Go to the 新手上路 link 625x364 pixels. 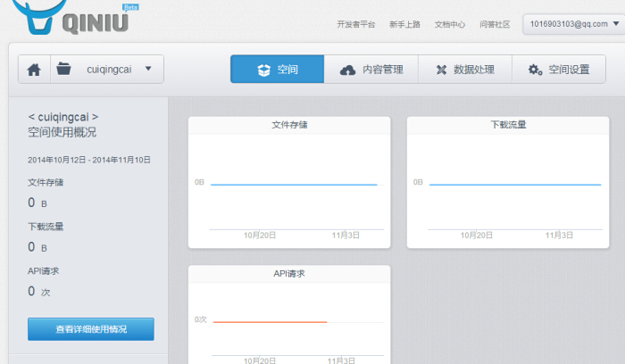404,25
